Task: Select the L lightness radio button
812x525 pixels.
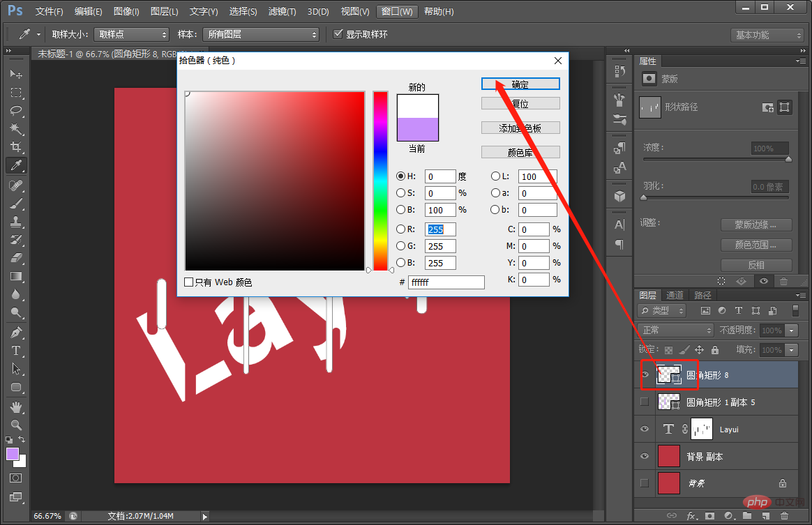Action: point(495,176)
